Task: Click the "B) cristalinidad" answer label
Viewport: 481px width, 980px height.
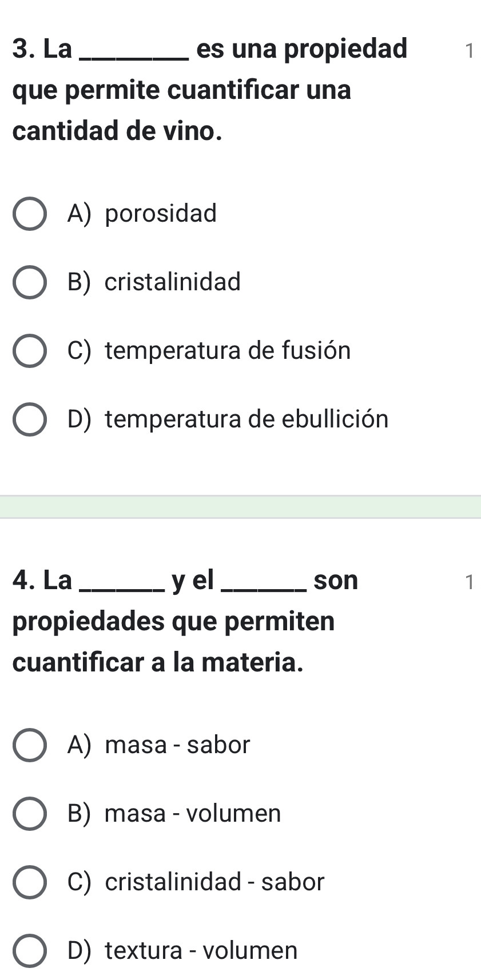Action: point(154,282)
